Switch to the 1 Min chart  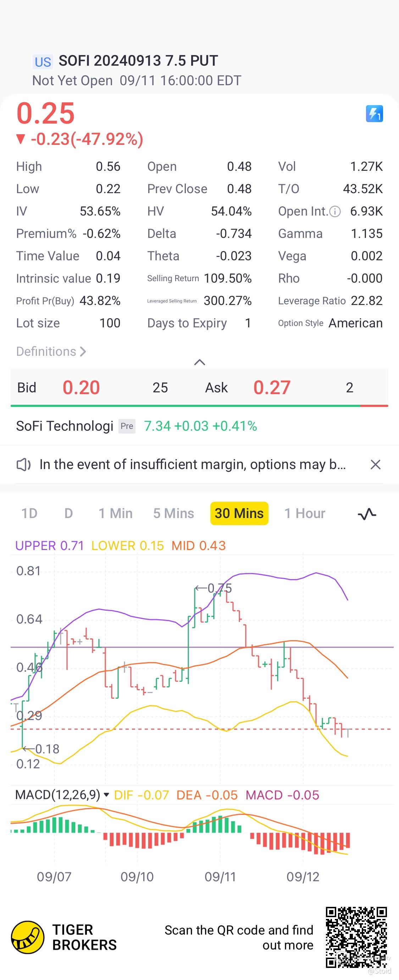(116, 513)
